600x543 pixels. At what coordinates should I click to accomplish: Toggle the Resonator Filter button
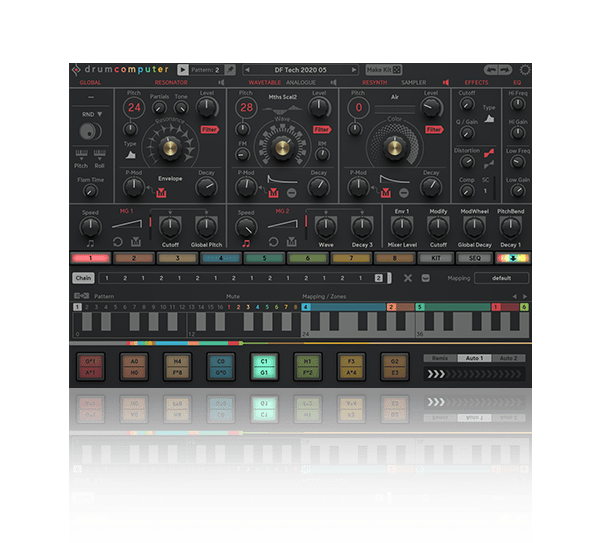pyautogui.click(x=209, y=130)
